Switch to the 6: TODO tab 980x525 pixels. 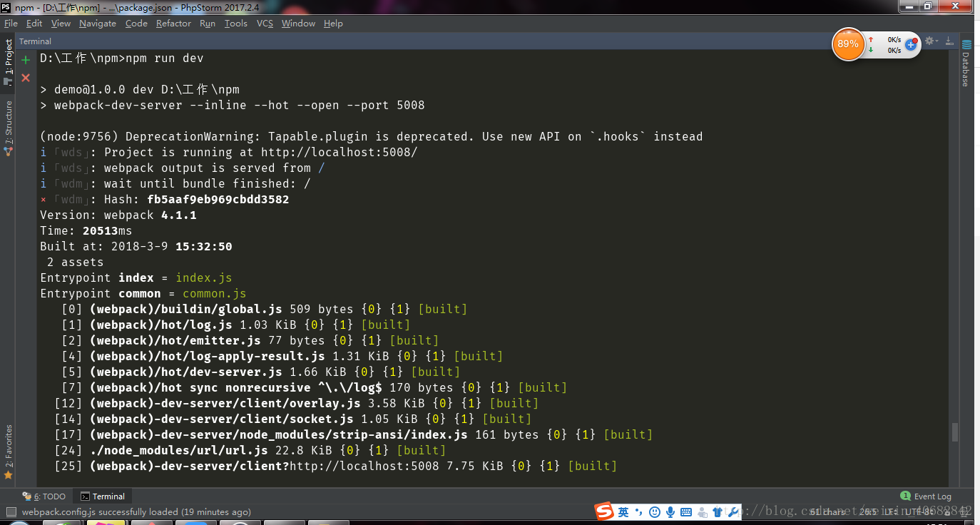pyautogui.click(x=44, y=496)
